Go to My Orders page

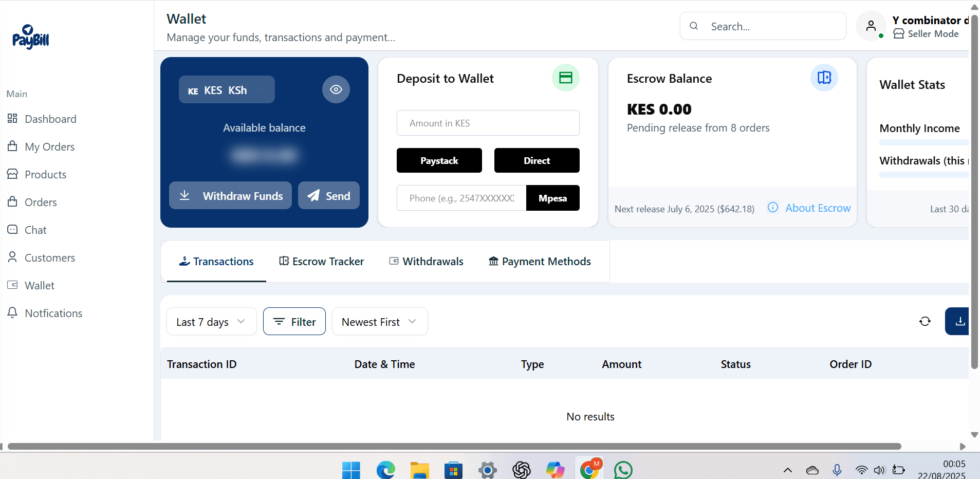(49, 146)
